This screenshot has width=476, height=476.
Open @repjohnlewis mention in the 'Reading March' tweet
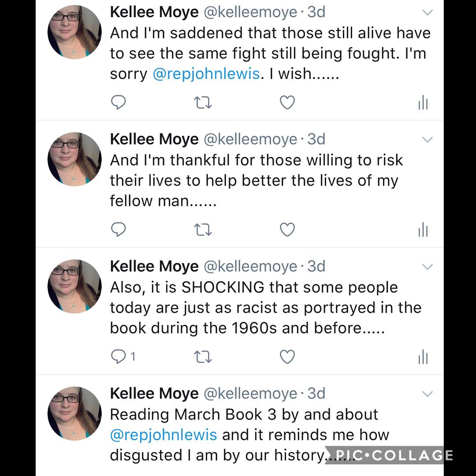[x=164, y=435]
